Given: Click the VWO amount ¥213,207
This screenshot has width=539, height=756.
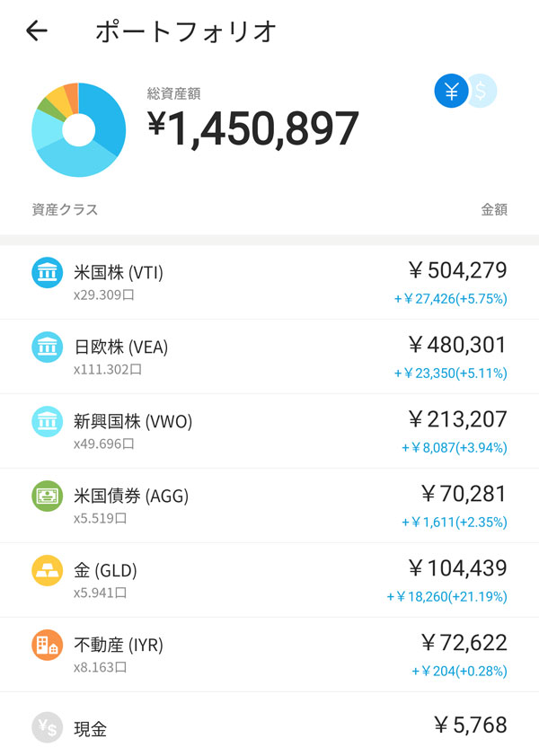Looking at the screenshot, I should [x=458, y=419].
